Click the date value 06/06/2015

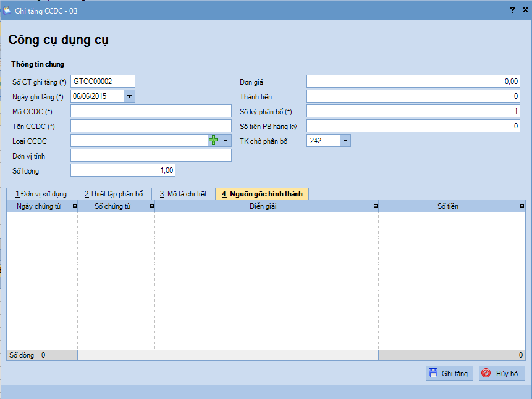click(90, 96)
